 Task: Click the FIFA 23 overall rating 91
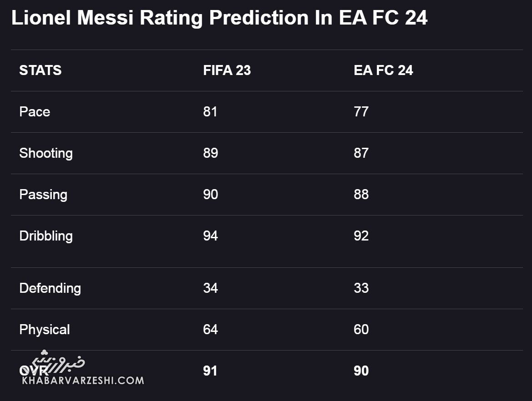[x=210, y=371]
